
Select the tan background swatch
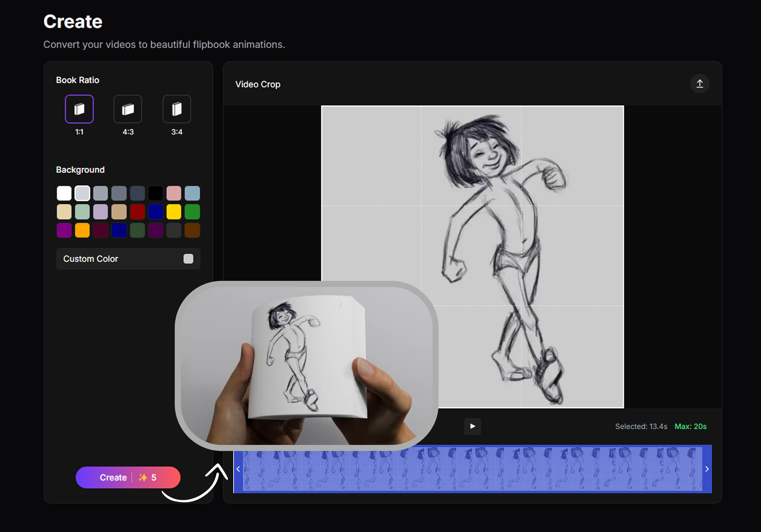pyautogui.click(x=119, y=212)
